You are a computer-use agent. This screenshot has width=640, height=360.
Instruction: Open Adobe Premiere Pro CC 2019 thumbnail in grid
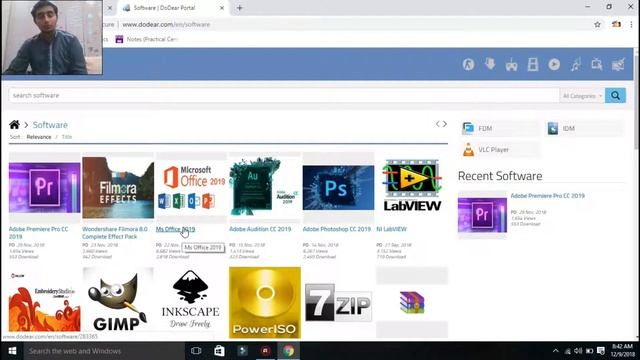point(44,188)
